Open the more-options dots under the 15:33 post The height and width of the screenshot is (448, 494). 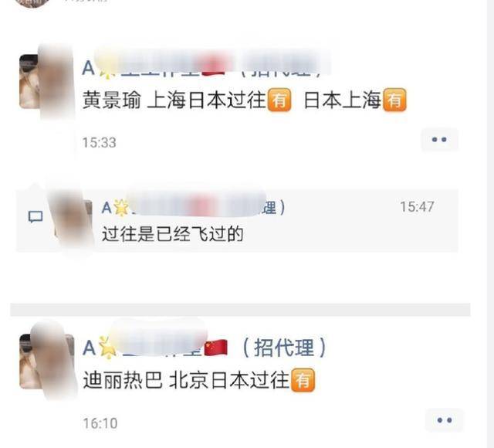click(x=439, y=139)
